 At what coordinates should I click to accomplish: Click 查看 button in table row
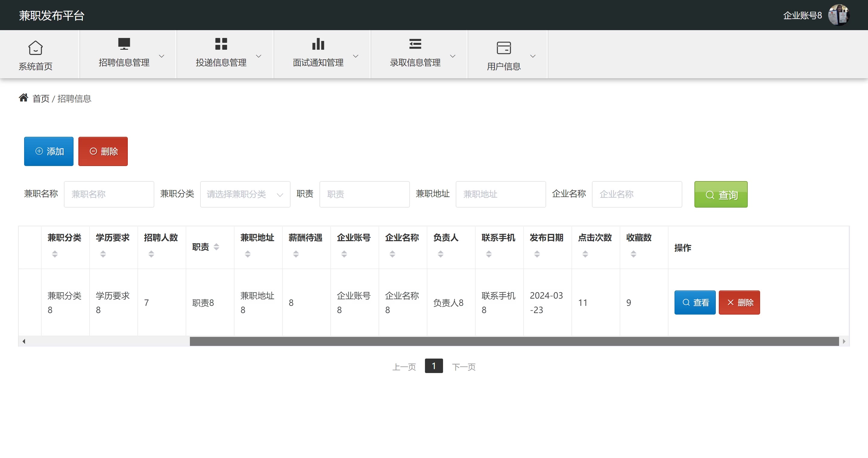pos(695,303)
